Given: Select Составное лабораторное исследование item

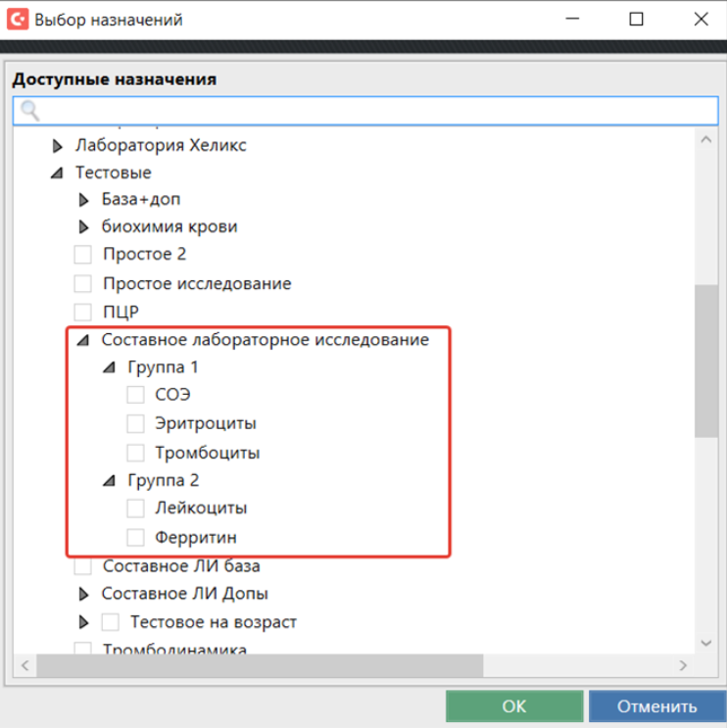Looking at the screenshot, I should tap(265, 340).
